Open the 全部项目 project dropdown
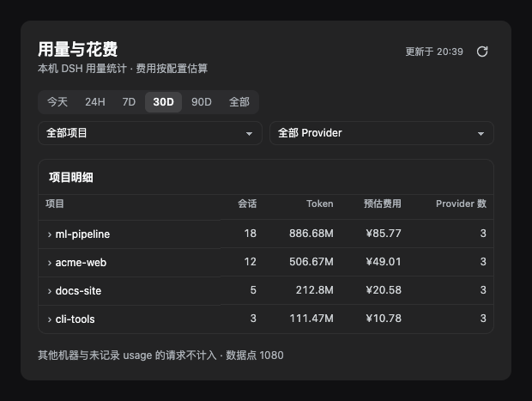The image size is (532, 401). tap(150, 133)
